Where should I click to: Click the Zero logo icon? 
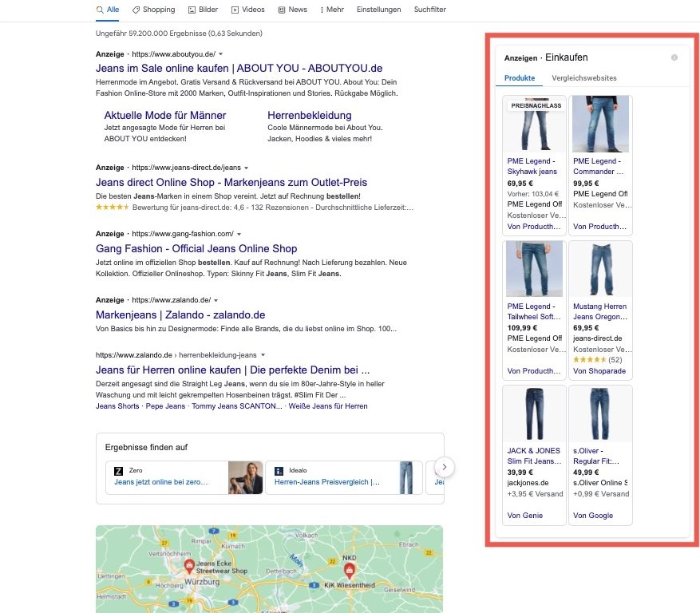[x=118, y=471]
